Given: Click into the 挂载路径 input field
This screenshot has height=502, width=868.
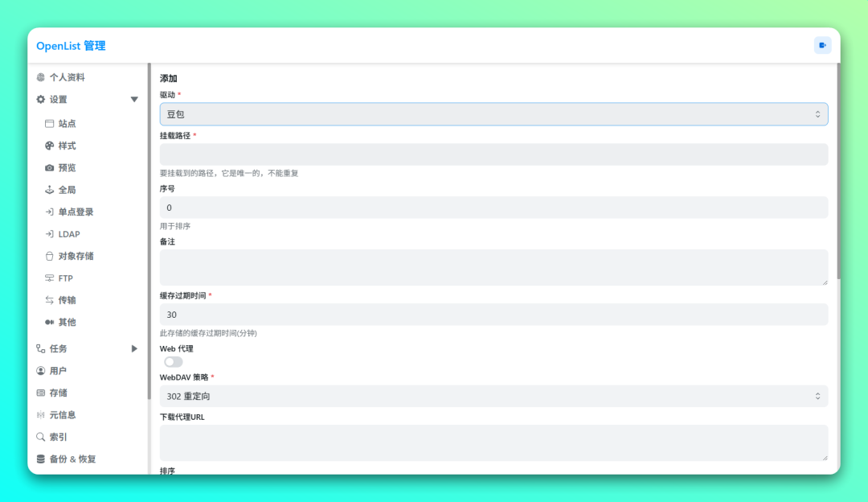Looking at the screenshot, I should (x=493, y=154).
